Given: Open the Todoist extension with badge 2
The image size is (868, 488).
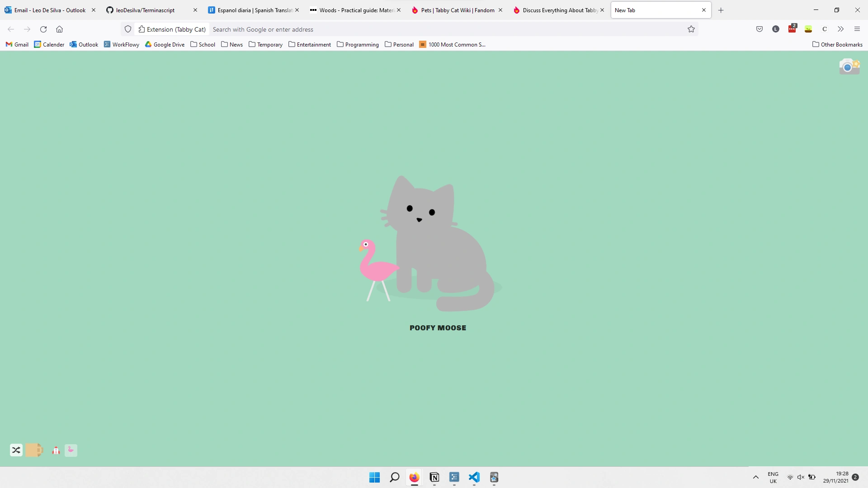Looking at the screenshot, I should tap(792, 29).
